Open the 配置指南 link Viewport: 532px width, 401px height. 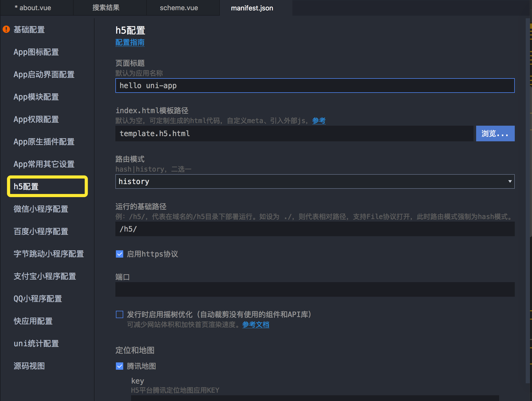pyautogui.click(x=130, y=42)
